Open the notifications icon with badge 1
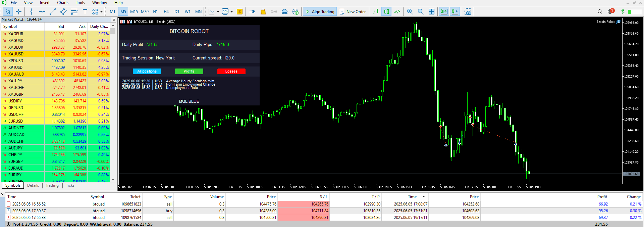Image resolution: width=644 pixels, height=227 pixels. [611, 11]
